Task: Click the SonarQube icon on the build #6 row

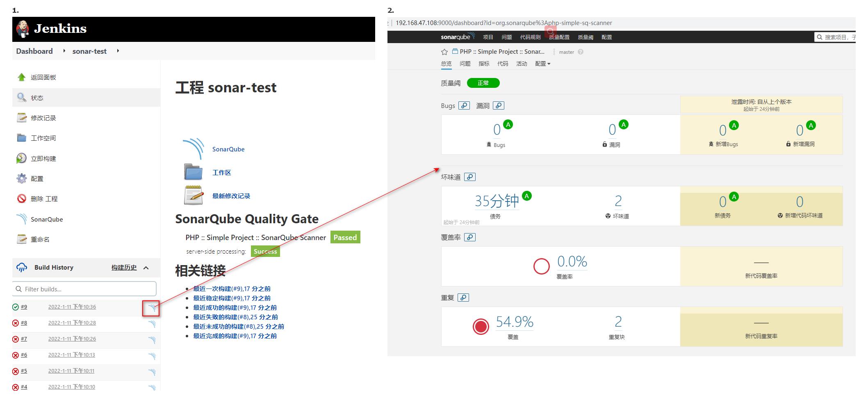Action: coord(152,356)
